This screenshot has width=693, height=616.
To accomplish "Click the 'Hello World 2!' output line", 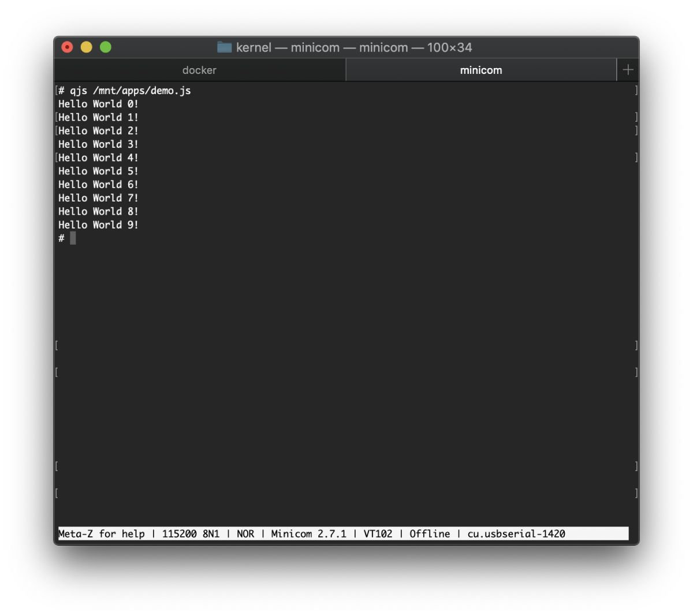I will (98, 130).
